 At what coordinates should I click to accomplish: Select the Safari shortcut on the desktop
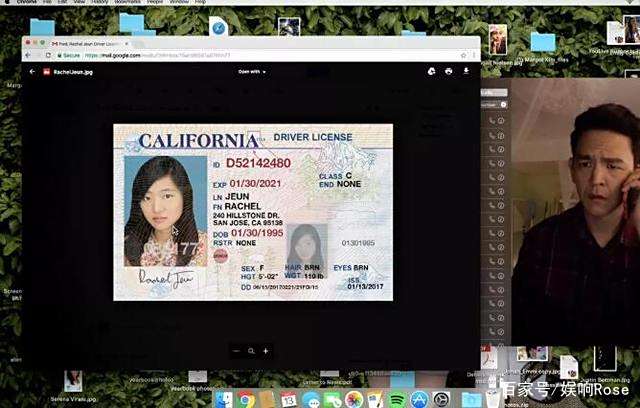pyautogui.click(x=218, y=27)
